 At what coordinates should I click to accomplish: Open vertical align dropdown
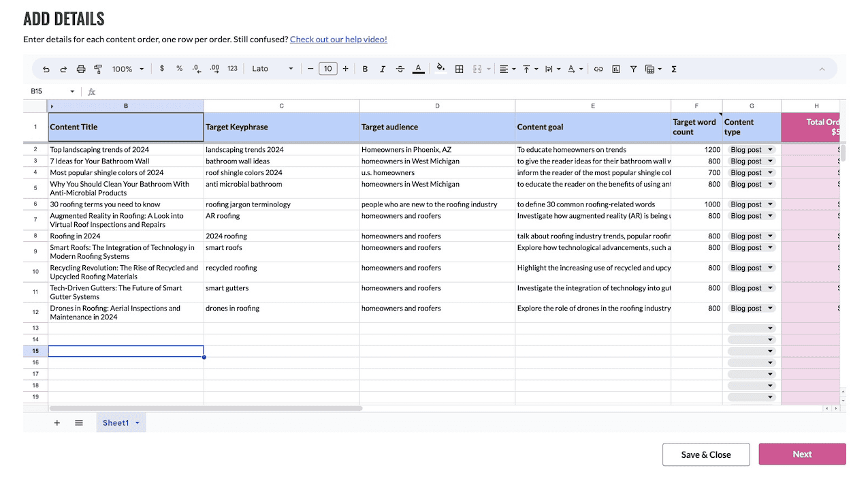coord(530,69)
